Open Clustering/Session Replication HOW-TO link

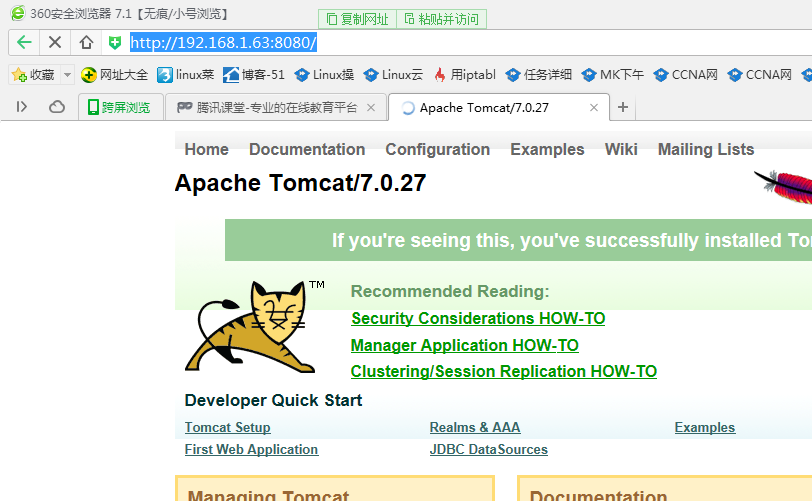pos(504,371)
